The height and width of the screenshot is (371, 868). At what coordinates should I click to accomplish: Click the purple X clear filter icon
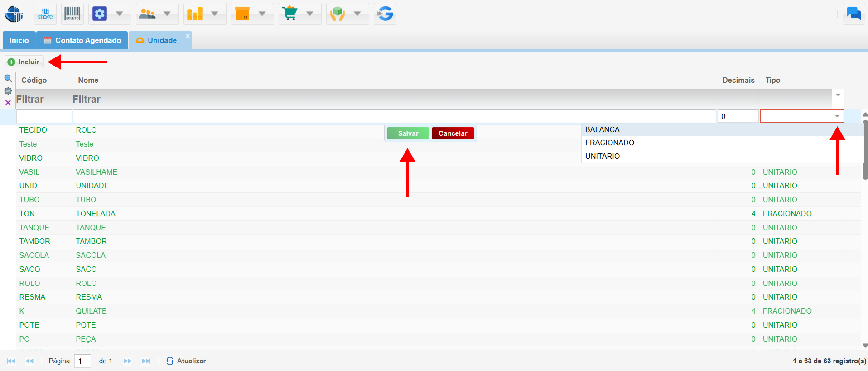[8, 103]
